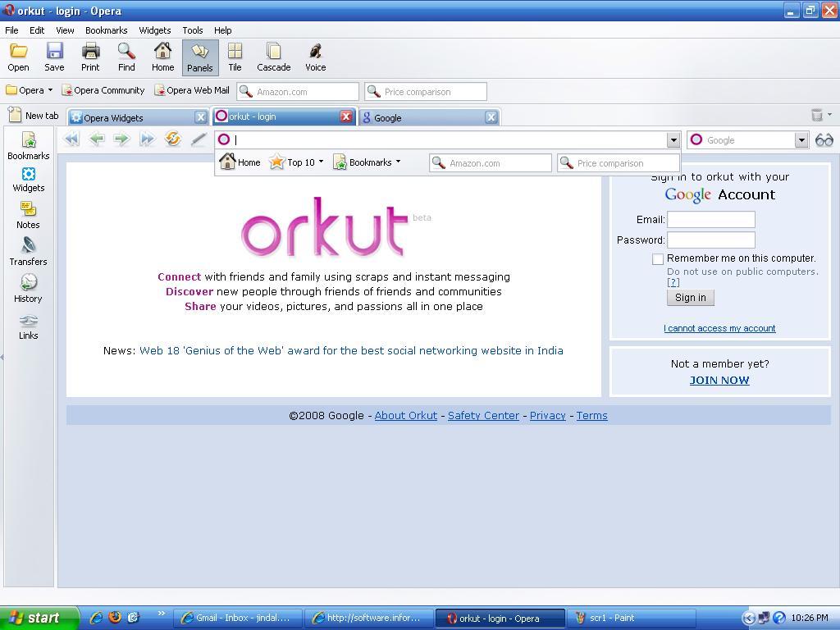The height and width of the screenshot is (630, 840).
Task: Open the Tools menu
Action: click(192, 30)
